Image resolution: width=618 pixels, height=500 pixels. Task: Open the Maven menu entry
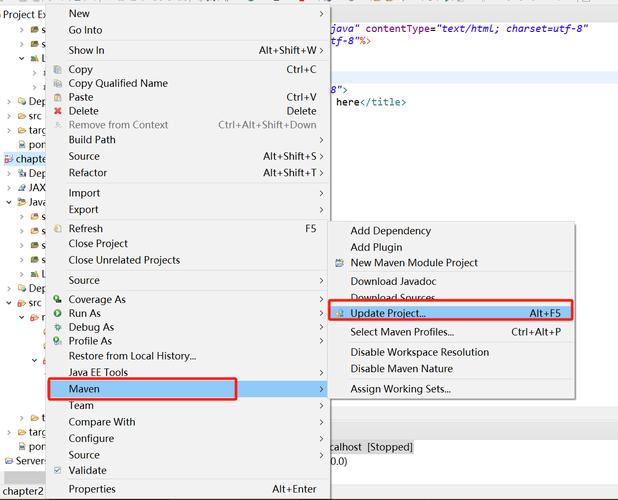[140, 388]
